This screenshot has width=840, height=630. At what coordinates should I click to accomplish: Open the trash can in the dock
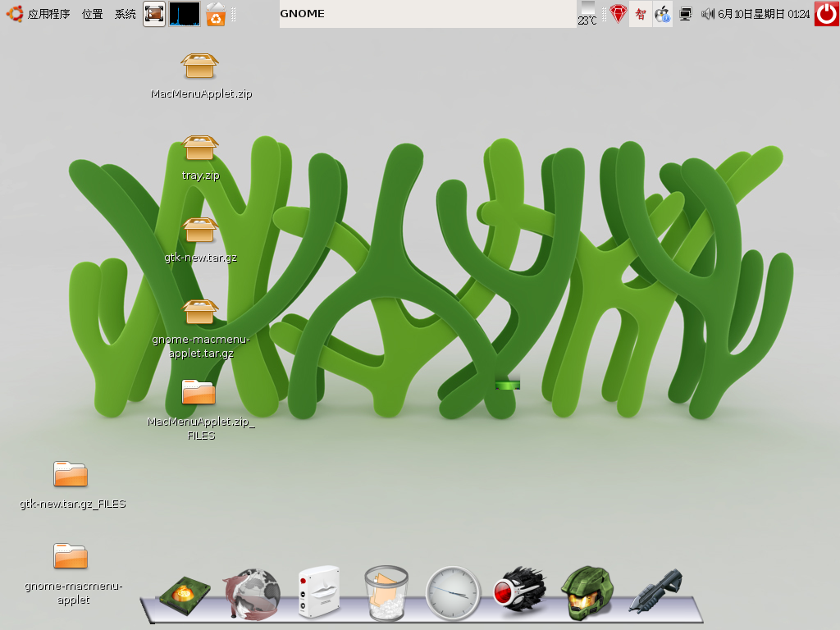pyautogui.click(x=386, y=592)
